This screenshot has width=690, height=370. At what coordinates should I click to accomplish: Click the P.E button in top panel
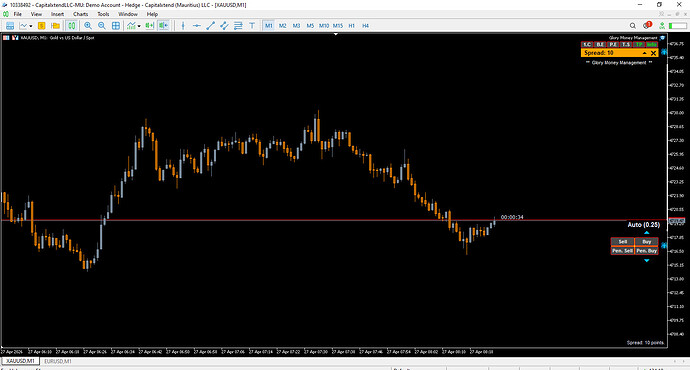(613, 44)
